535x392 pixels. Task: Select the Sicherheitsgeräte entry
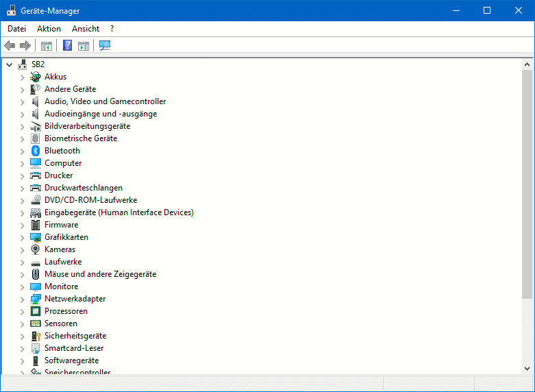click(75, 336)
